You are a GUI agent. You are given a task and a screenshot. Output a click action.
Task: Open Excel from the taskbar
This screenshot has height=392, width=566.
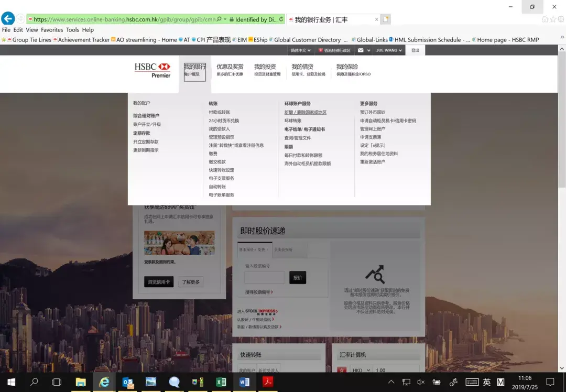coord(221,382)
